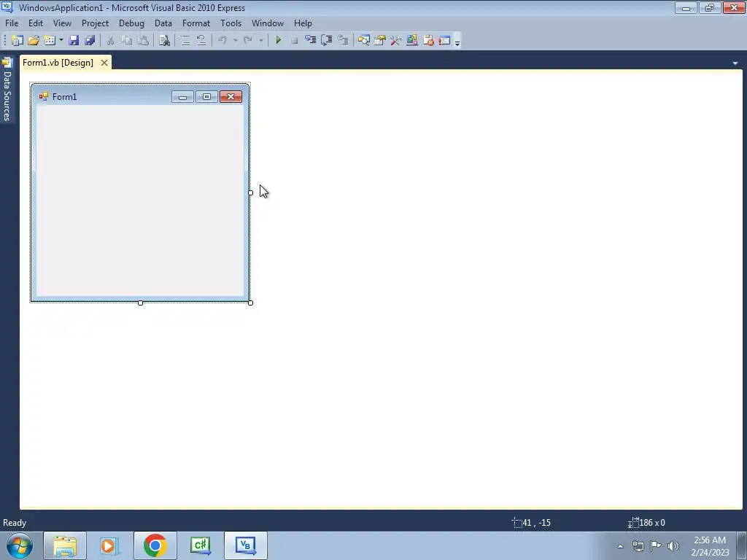Click the Form1 bottom-right corner resize handle
The height and width of the screenshot is (560, 747).
pyautogui.click(x=251, y=303)
